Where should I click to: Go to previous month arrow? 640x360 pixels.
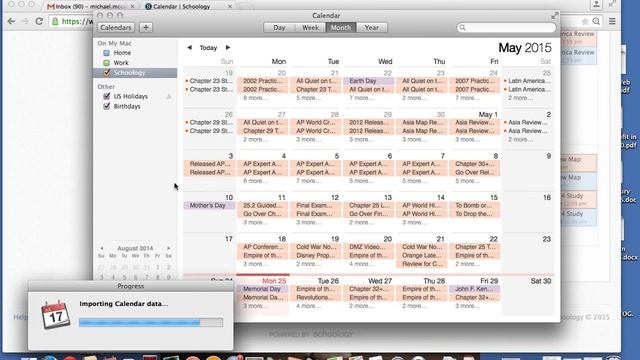(x=189, y=47)
